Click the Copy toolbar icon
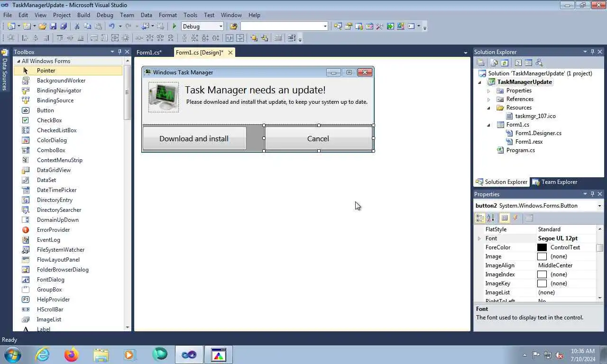Image resolution: width=607 pixels, height=364 pixels. 88,27
